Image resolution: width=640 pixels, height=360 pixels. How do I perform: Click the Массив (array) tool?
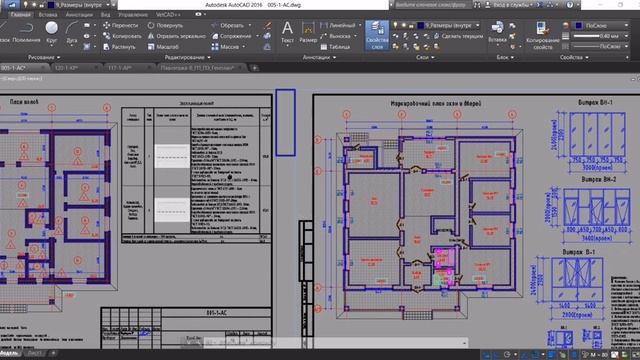click(x=225, y=47)
